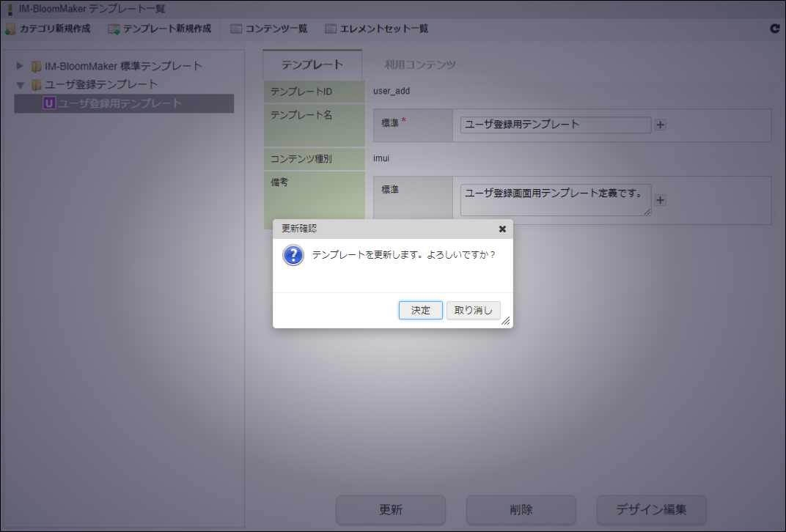Click the dialog resize grip corner

tap(506, 321)
